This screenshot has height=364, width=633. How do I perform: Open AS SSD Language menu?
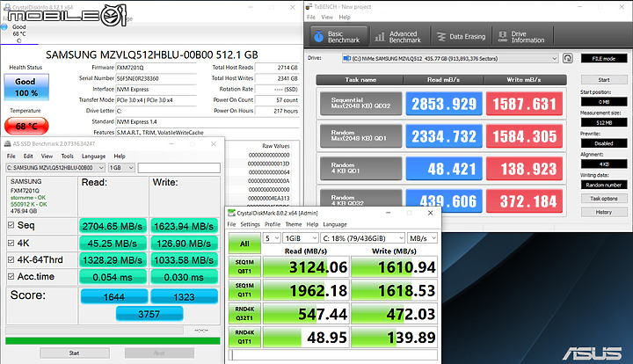click(x=93, y=156)
